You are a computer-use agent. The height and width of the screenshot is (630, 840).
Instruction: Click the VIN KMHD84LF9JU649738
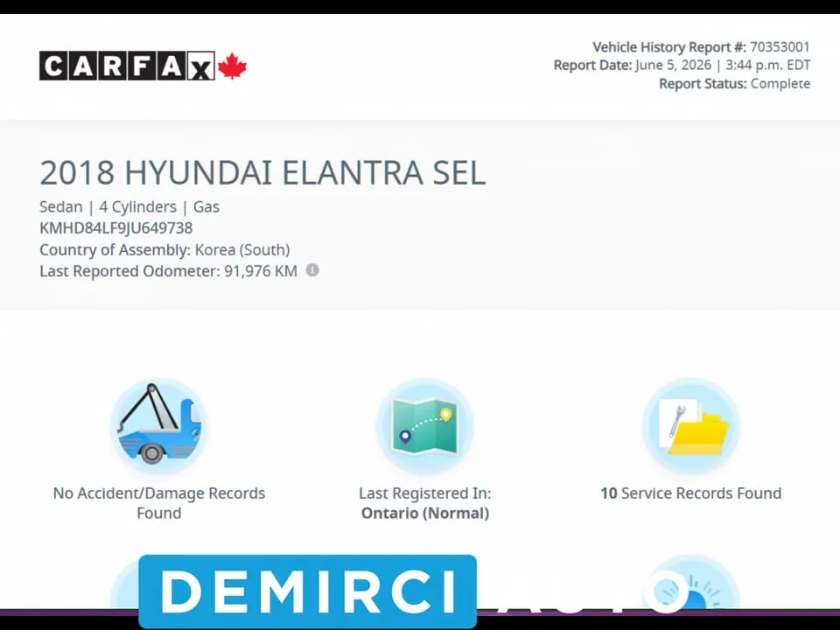tap(115, 228)
